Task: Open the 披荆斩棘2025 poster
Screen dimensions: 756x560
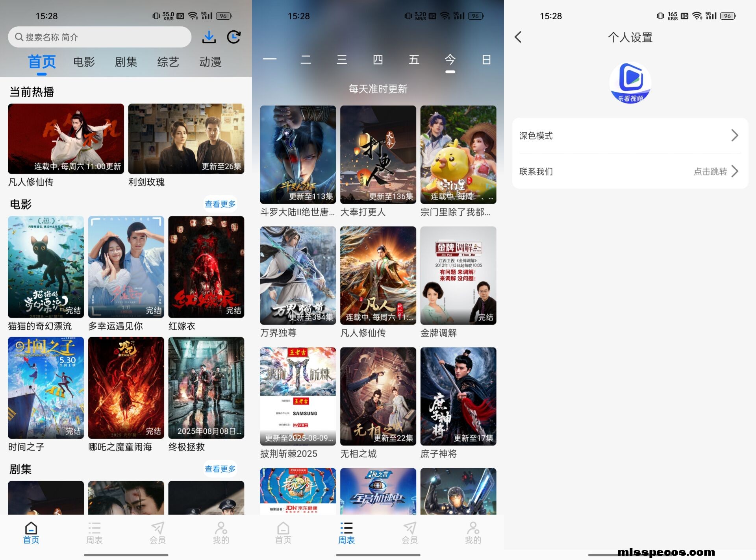Action: point(298,396)
